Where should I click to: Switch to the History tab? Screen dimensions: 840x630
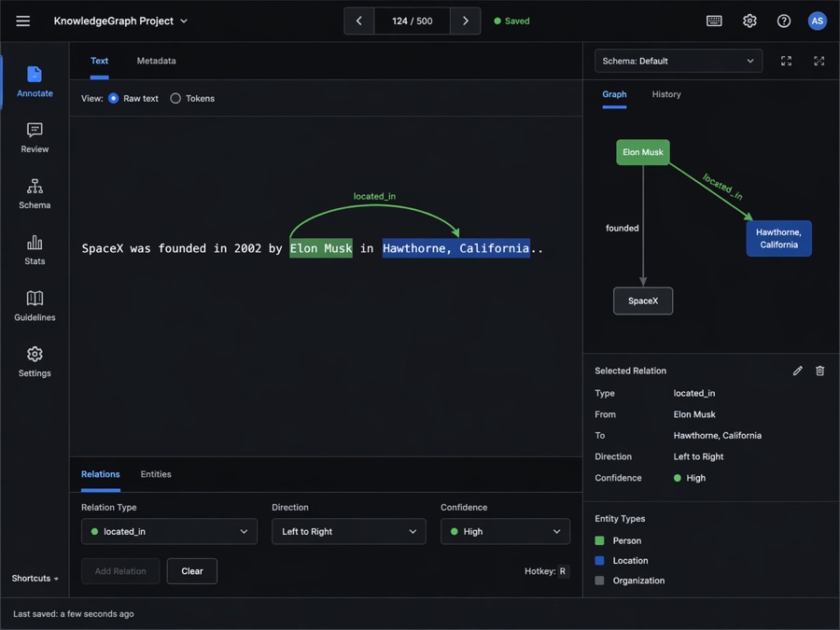tap(665, 94)
